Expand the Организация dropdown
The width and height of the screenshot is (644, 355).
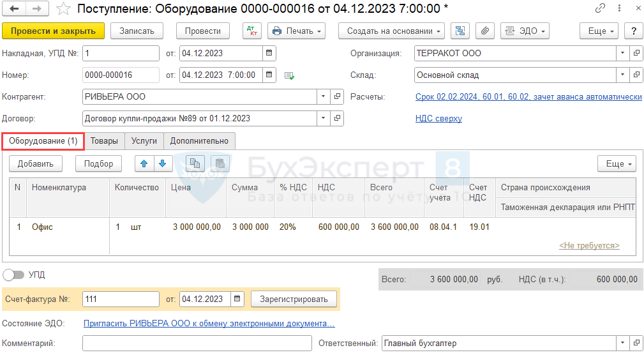[x=622, y=54]
